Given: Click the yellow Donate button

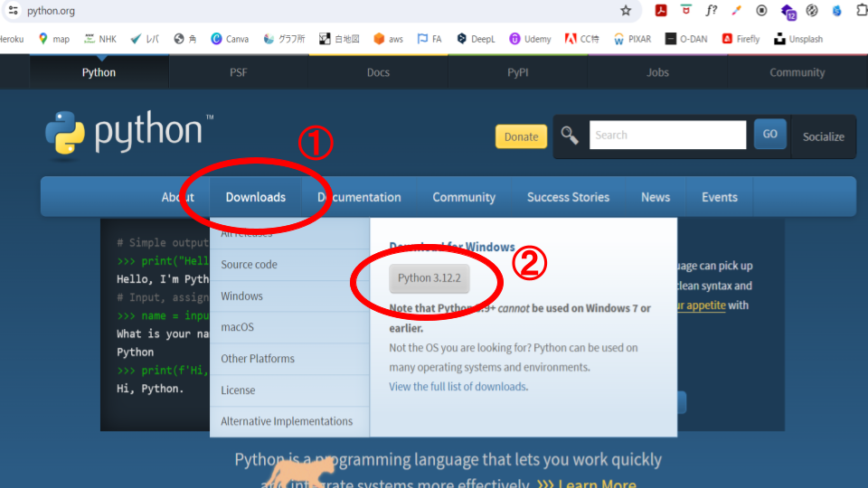Looking at the screenshot, I should tap(521, 136).
